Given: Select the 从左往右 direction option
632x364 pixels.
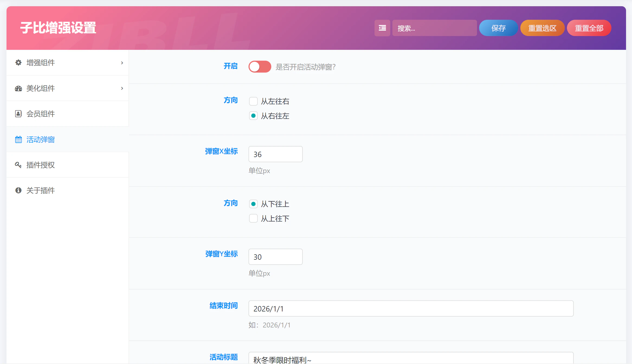Looking at the screenshot, I should click(x=253, y=101).
